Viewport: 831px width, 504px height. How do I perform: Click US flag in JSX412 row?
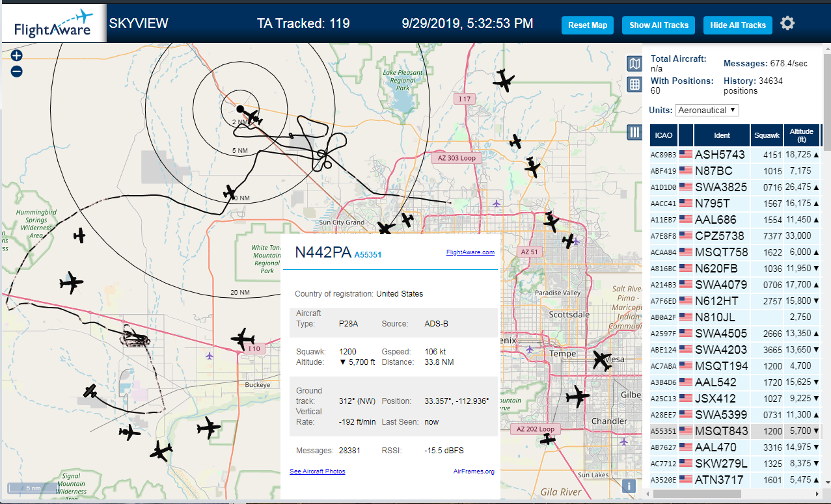(x=686, y=399)
